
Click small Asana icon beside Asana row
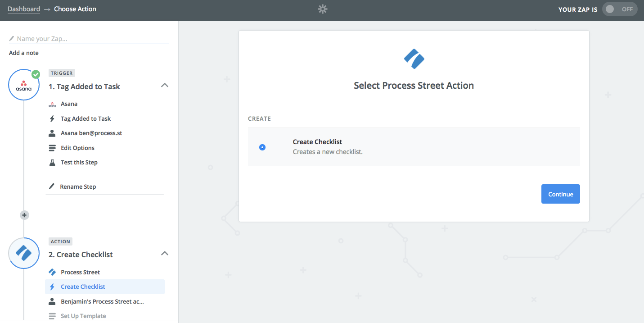pos(52,104)
